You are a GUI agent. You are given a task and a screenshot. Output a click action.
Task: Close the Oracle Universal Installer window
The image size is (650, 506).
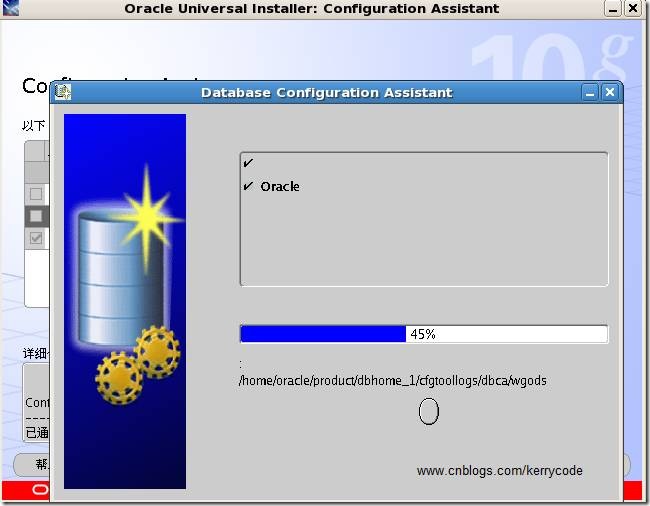click(x=633, y=8)
